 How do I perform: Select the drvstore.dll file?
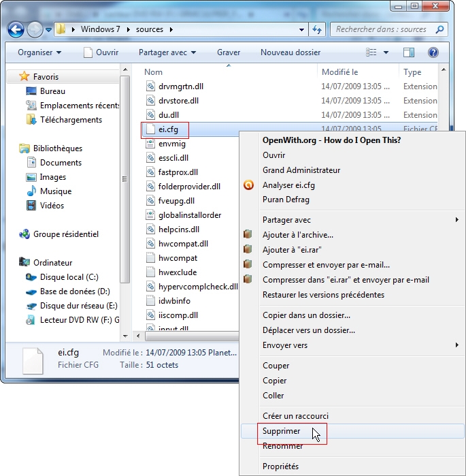coord(178,101)
